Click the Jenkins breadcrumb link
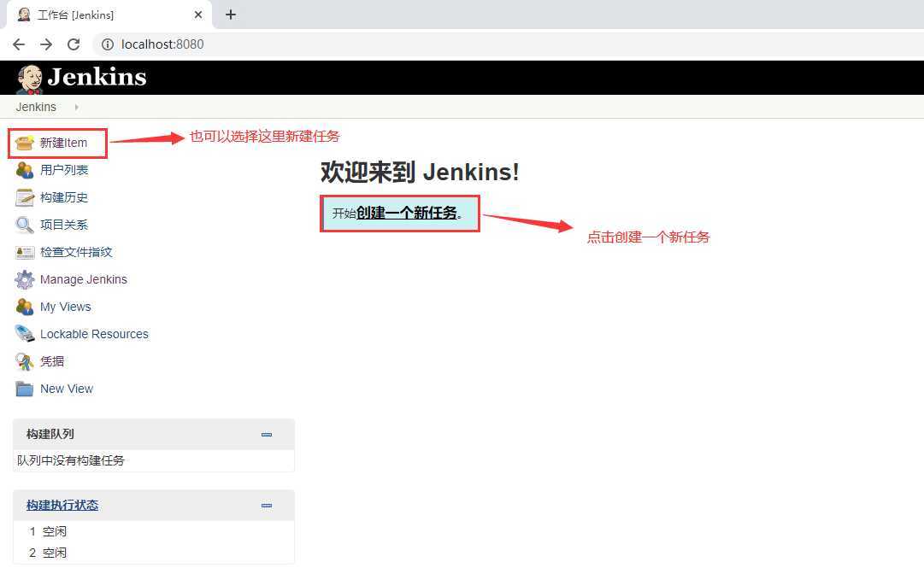 (36, 107)
